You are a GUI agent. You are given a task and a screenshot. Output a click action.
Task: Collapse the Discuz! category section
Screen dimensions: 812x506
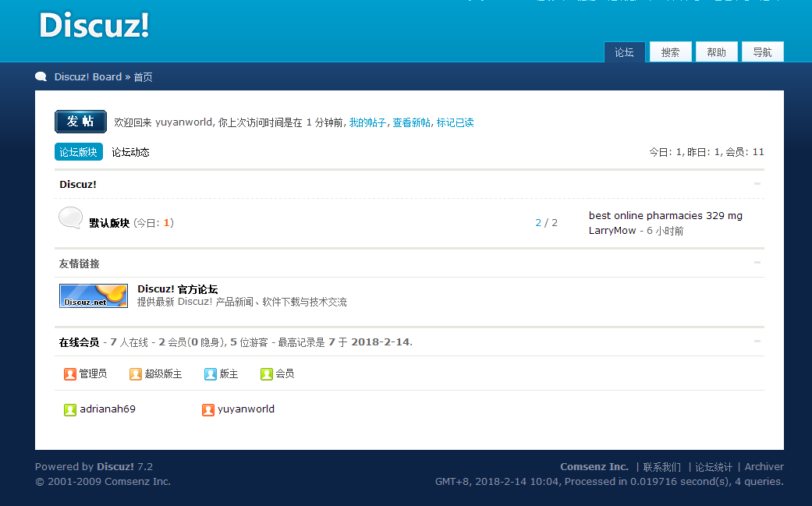click(x=757, y=184)
